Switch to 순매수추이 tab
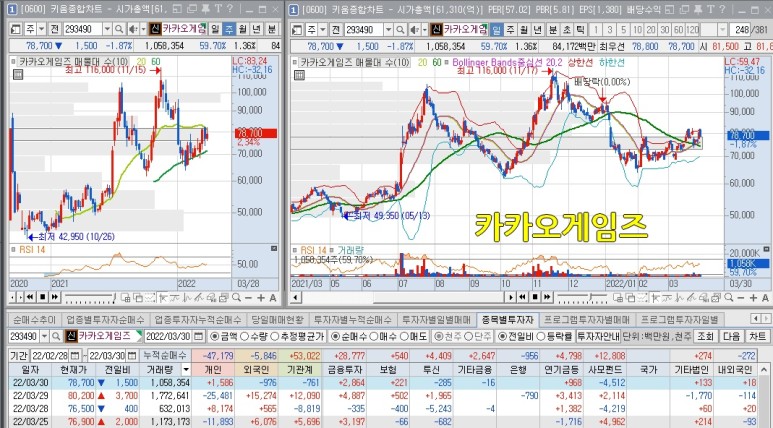Screen dimensions: 773x428 coord(35,320)
